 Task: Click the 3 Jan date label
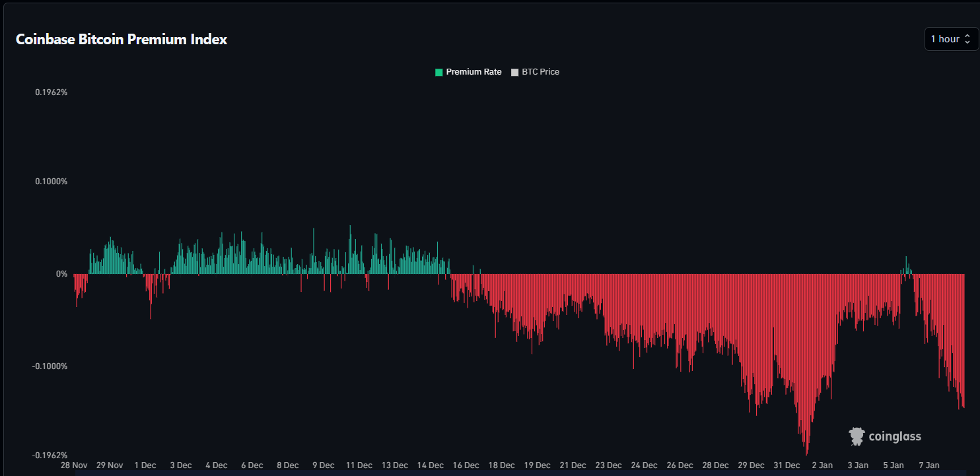[x=858, y=465]
